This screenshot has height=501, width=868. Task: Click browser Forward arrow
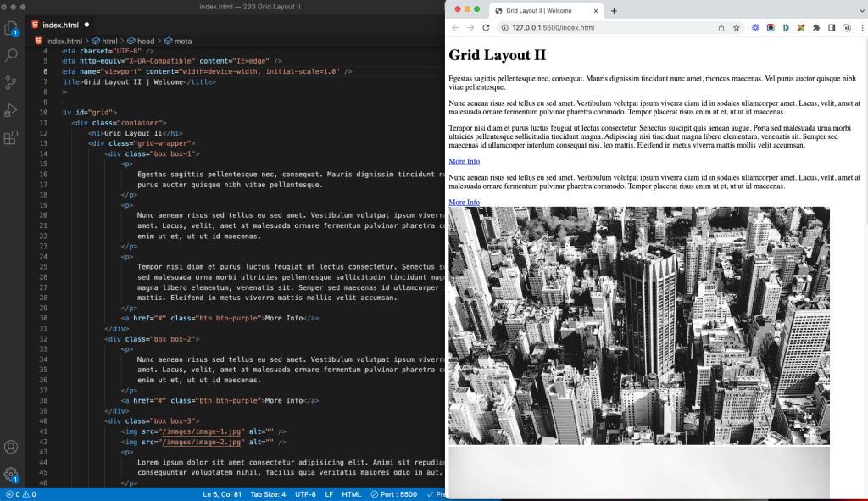(470, 28)
